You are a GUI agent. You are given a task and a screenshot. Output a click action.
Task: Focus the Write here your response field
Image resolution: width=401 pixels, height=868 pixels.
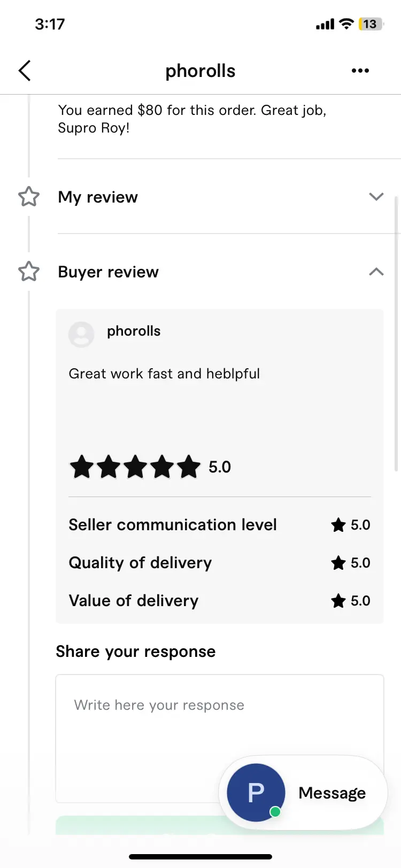point(220,738)
